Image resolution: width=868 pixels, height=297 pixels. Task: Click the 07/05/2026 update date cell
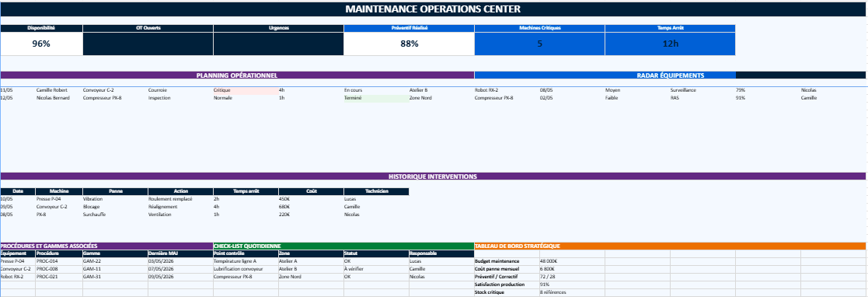click(180, 269)
